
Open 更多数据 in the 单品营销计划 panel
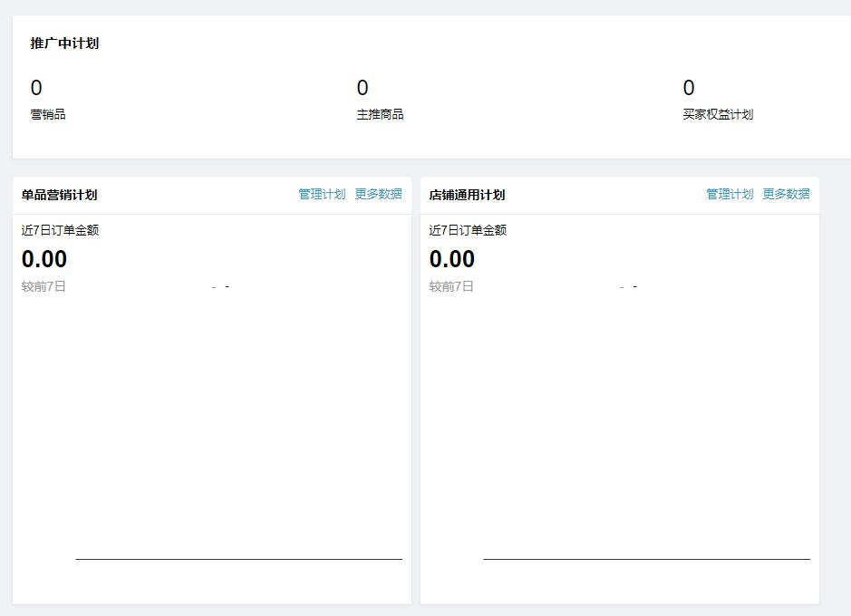click(x=378, y=194)
